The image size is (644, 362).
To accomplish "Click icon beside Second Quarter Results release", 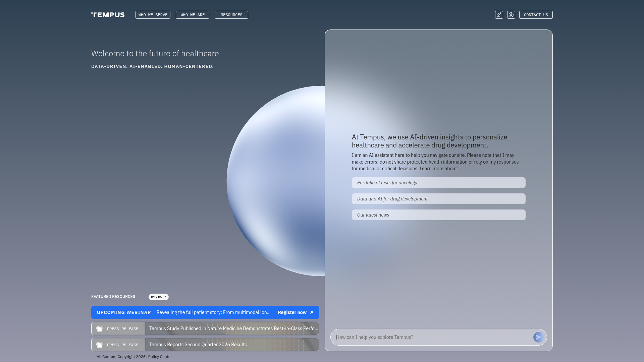I will 100,345.
